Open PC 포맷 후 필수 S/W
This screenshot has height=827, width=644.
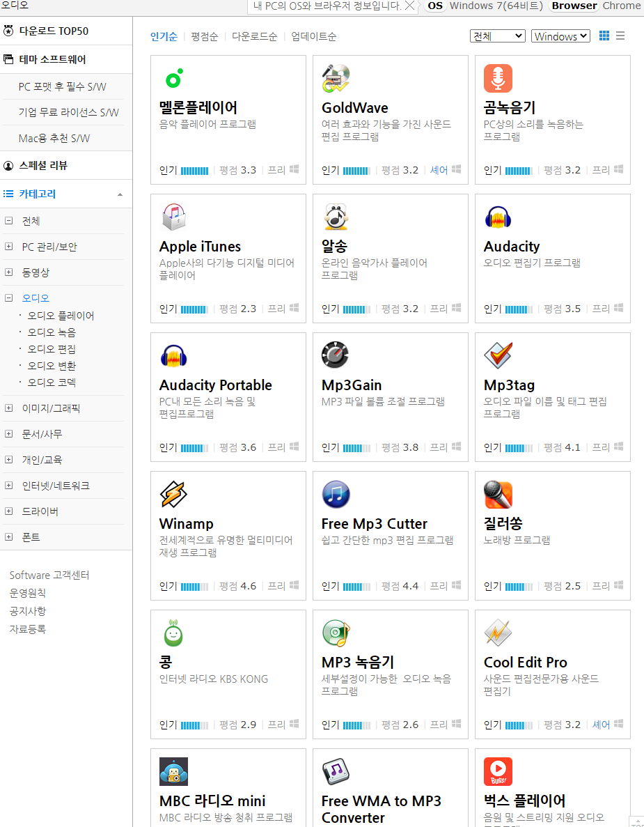click(62, 87)
